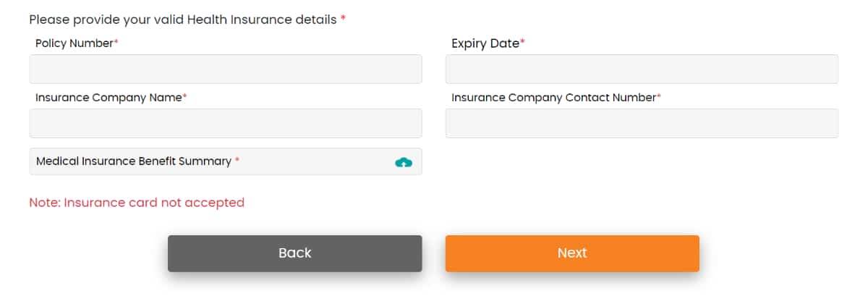
Task: Focus the Policy Number input field
Action: (225, 69)
